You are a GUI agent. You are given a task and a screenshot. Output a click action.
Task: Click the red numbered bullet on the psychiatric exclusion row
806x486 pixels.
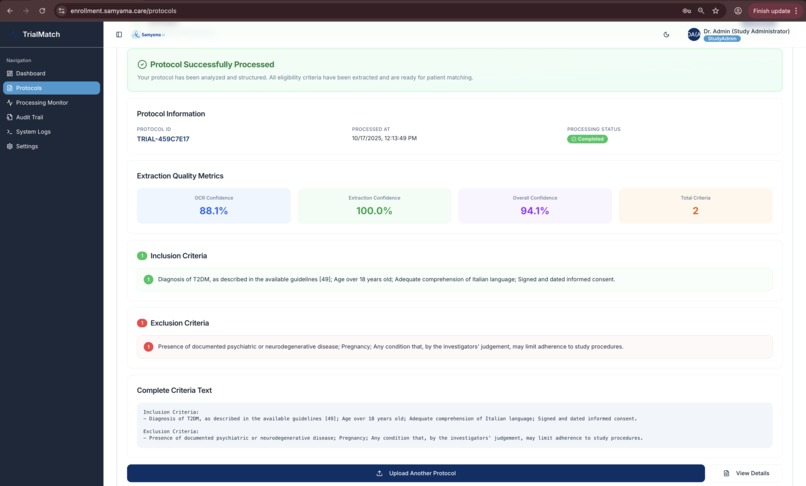[148, 347]
